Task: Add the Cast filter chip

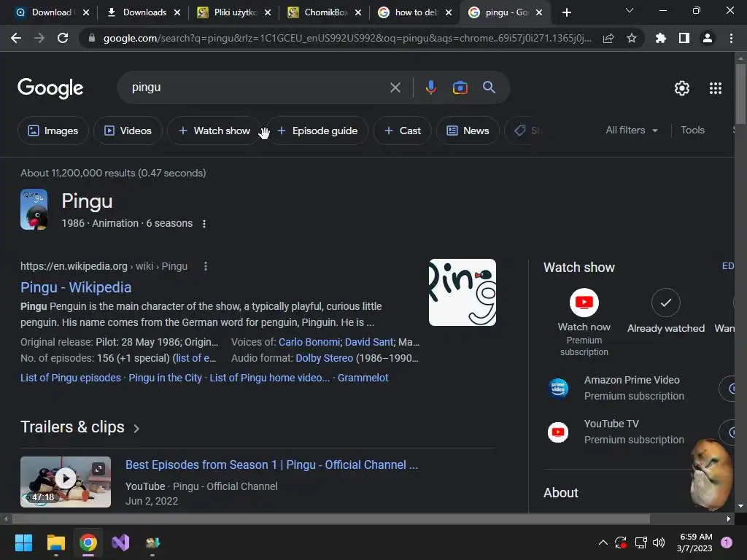Action: (x=403, y=131)
